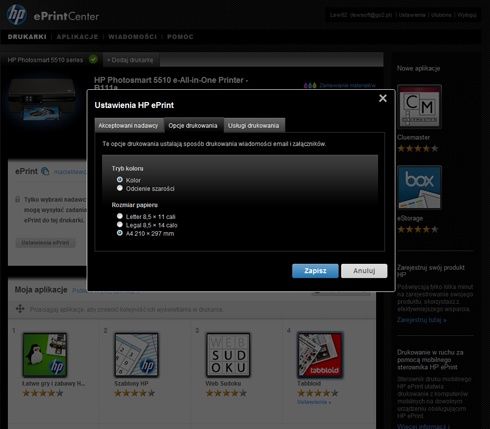490x429 pixels.
Task: Open the penguin games app icon
Action: [x=45, y=355]
